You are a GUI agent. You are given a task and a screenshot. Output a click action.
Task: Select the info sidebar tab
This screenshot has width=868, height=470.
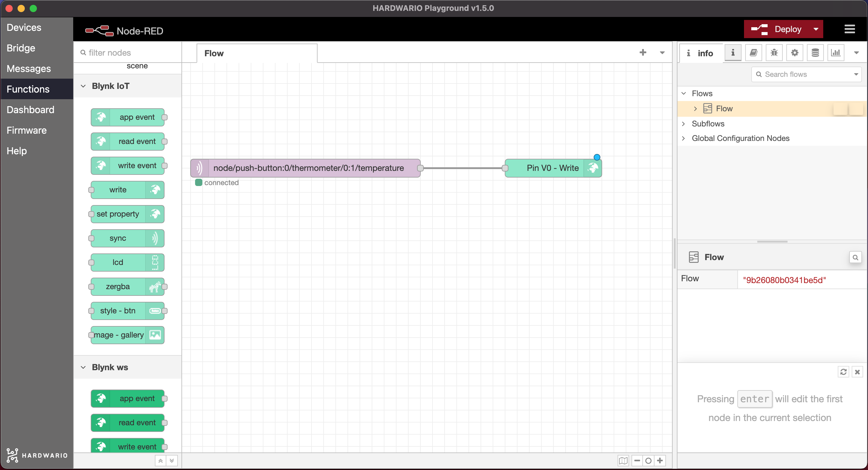pyautogui.click(x=700, y=53)
